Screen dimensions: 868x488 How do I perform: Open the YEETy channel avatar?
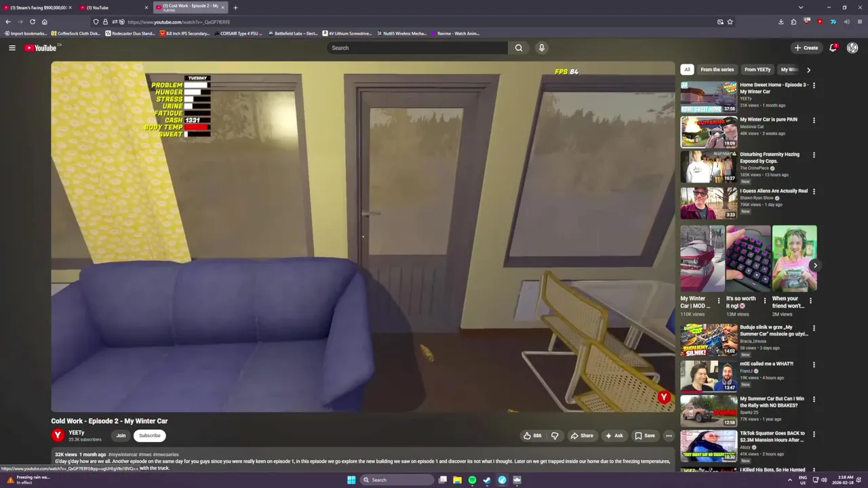58,435
